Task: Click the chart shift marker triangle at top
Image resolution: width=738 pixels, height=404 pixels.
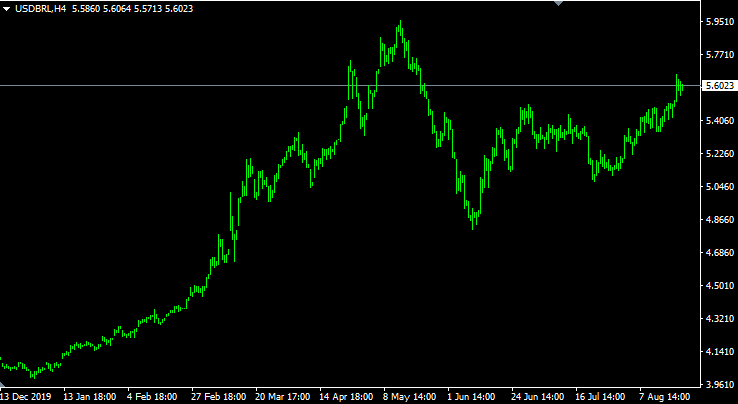Action: click(559, 3)
